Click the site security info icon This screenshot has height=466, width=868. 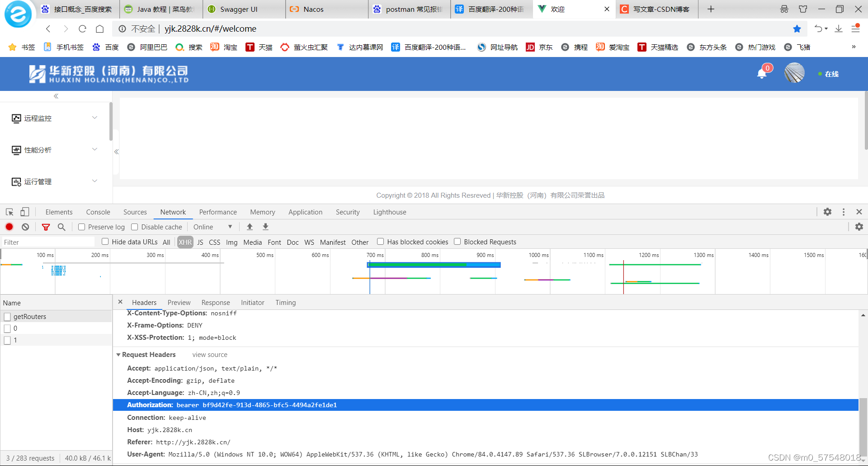pos(122,29)
